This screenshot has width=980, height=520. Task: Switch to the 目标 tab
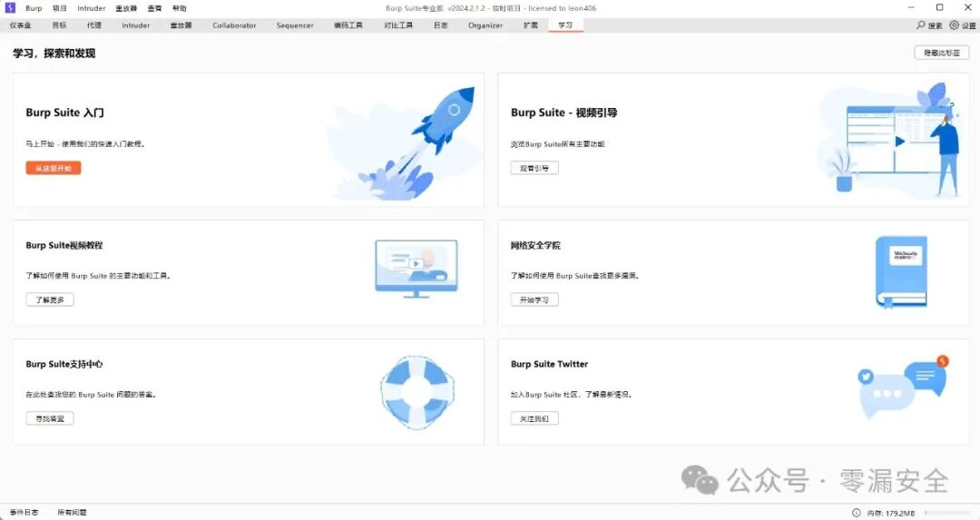point(59,25)
